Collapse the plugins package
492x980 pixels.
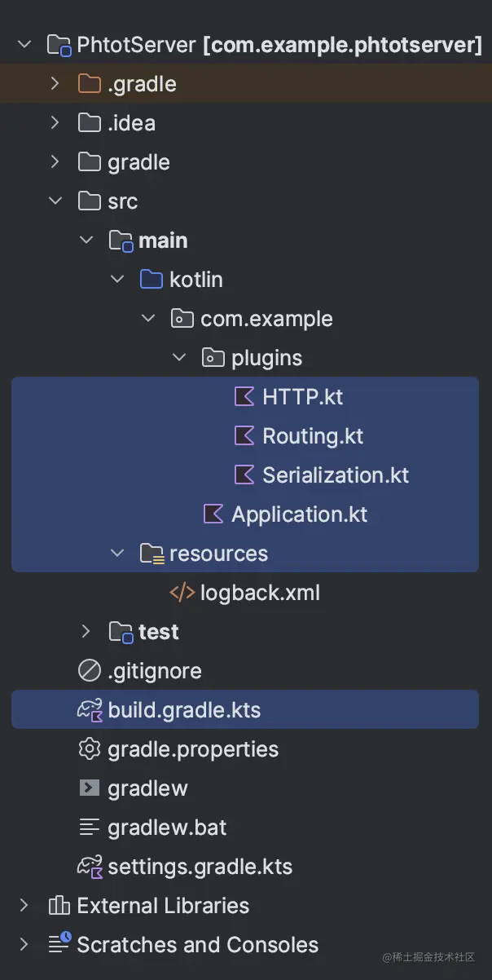click(x=179, y=358)
